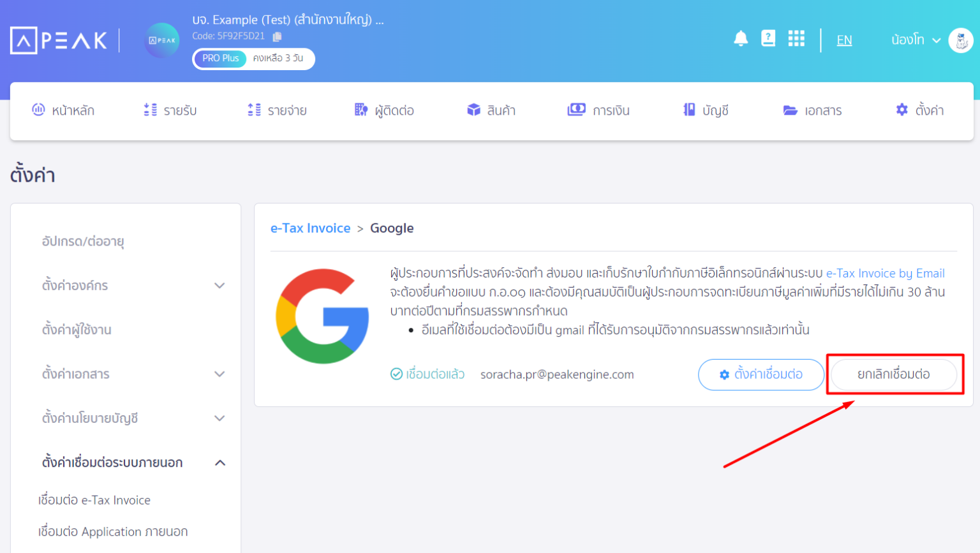Open the notification bell
This screenshot has height=553, width=980.
(x=741, y=38)
